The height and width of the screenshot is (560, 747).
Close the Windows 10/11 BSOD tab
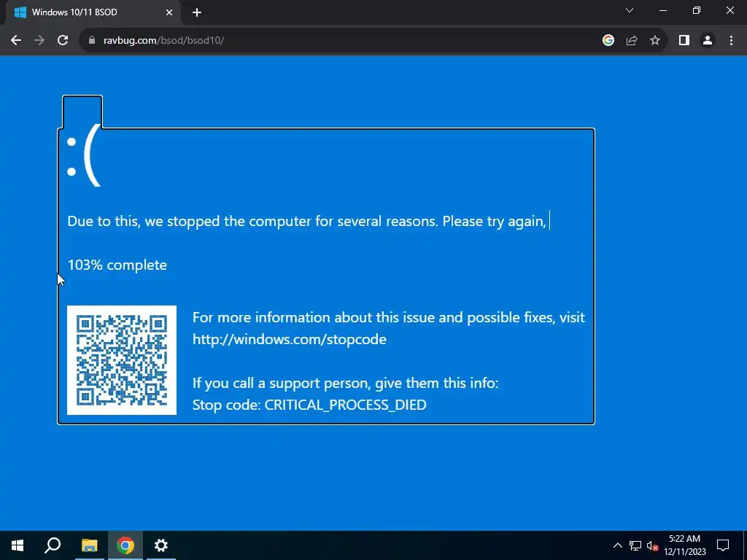coord(169,12)
